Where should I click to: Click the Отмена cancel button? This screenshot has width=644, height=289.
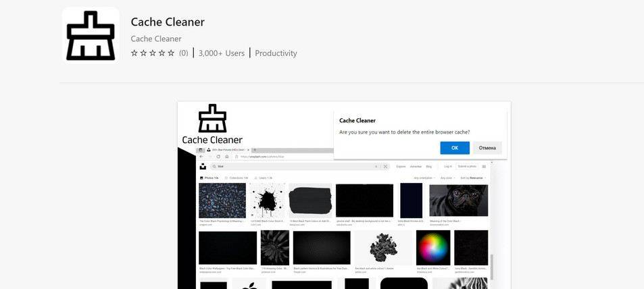coord(487,148)
